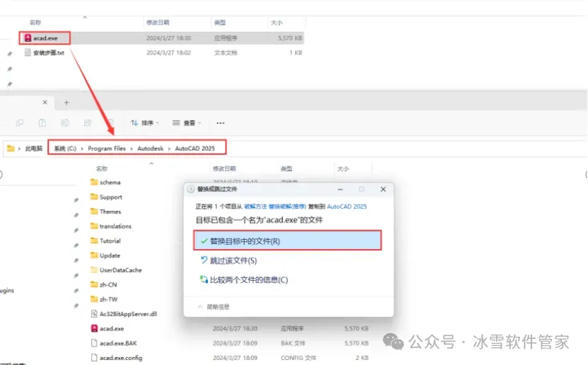This screenshot has height=365, width=588.
Task: Select the acad.exe.config file
Action: 117,357
